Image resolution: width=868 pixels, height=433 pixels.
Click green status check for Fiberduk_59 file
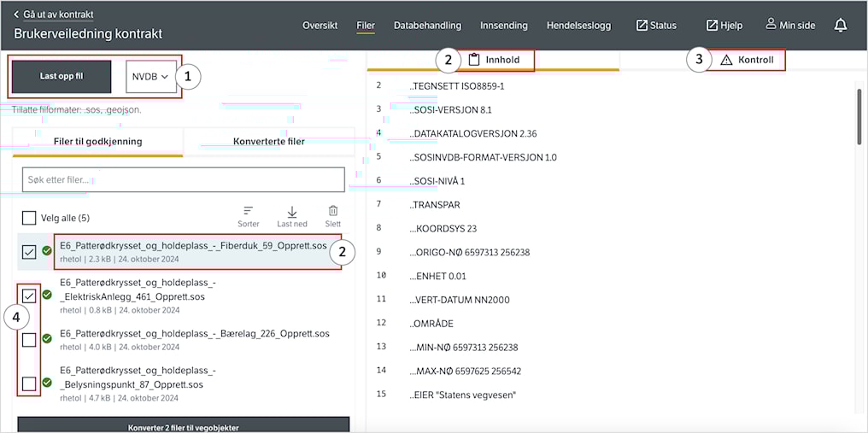coord(47,250)
